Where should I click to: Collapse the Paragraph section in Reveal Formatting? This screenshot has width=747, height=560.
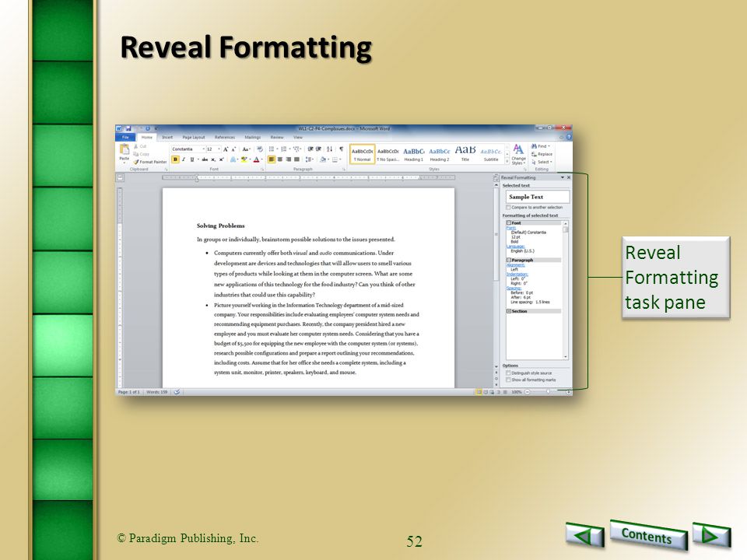509,260
